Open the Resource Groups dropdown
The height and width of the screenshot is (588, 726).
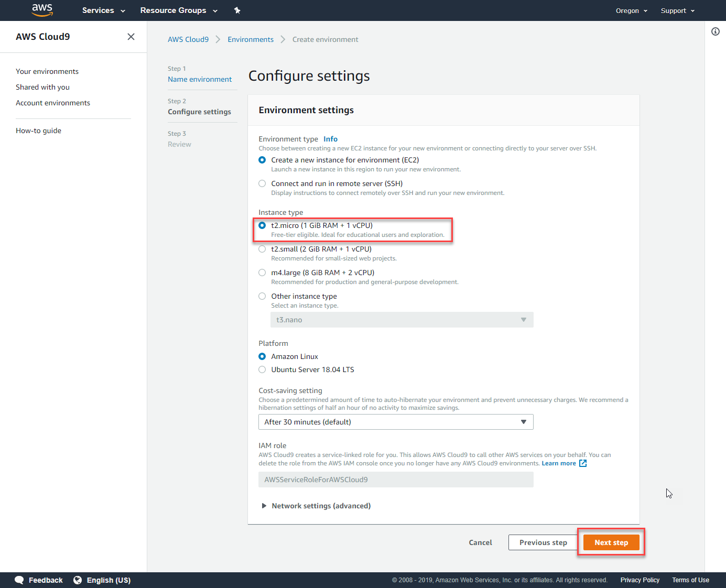[x=179, y=10]
